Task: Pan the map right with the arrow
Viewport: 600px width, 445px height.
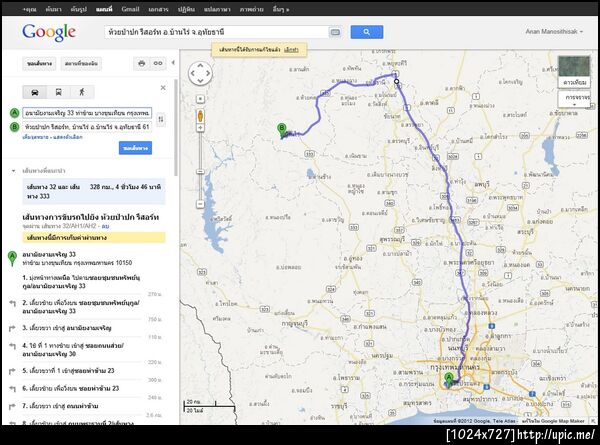Action: 208,73
